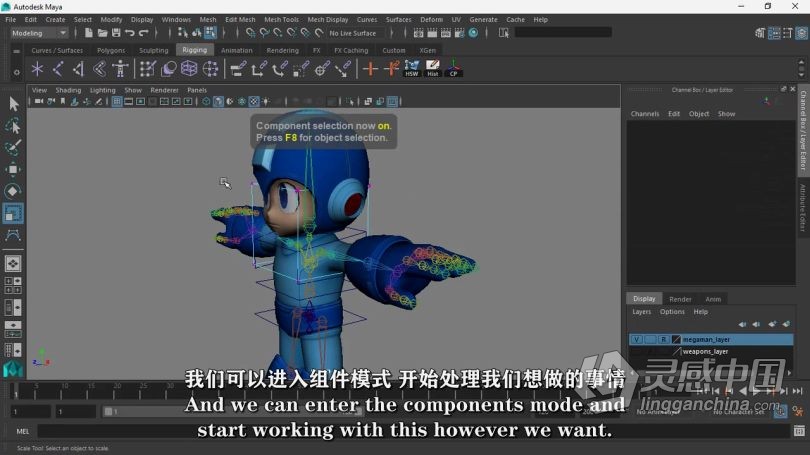Open the HSW shelf button
This screenshot has width=810, height=455.
(x=412, y=69)
